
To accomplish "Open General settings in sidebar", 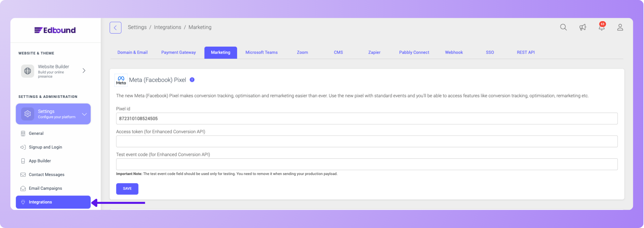I will click(x=36, y=133).
